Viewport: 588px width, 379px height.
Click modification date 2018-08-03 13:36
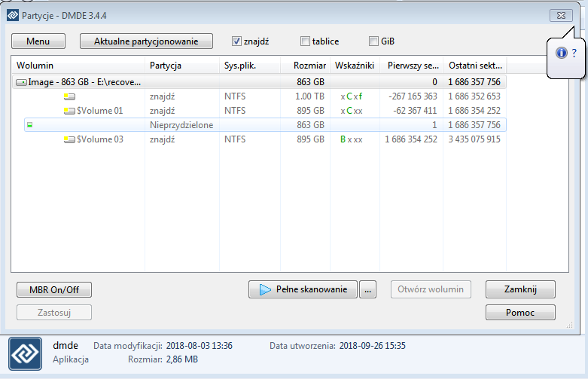point(199,346)
